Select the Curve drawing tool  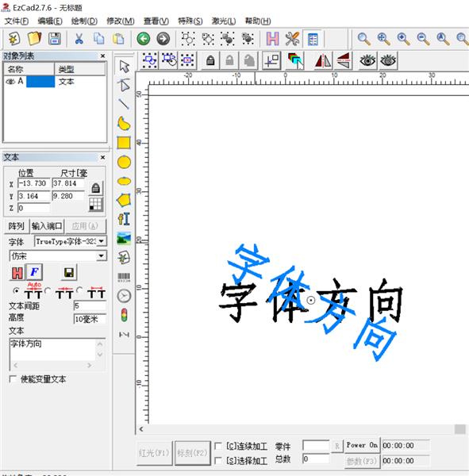click(124, 124)
